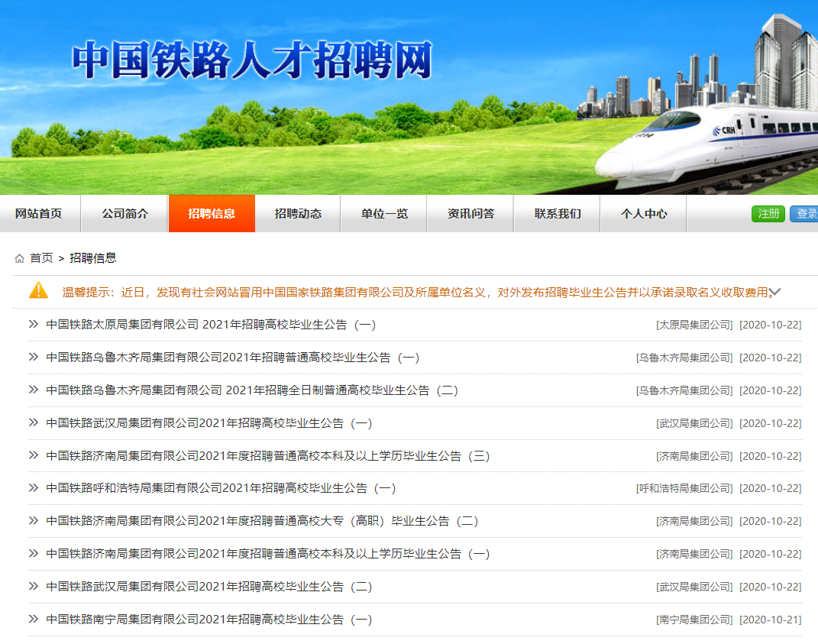The height and width of the screenshot is (644, 818).
Task: Click [武汉局集团公司] tag on Wuhan (一) row
Action: (694, 423)
